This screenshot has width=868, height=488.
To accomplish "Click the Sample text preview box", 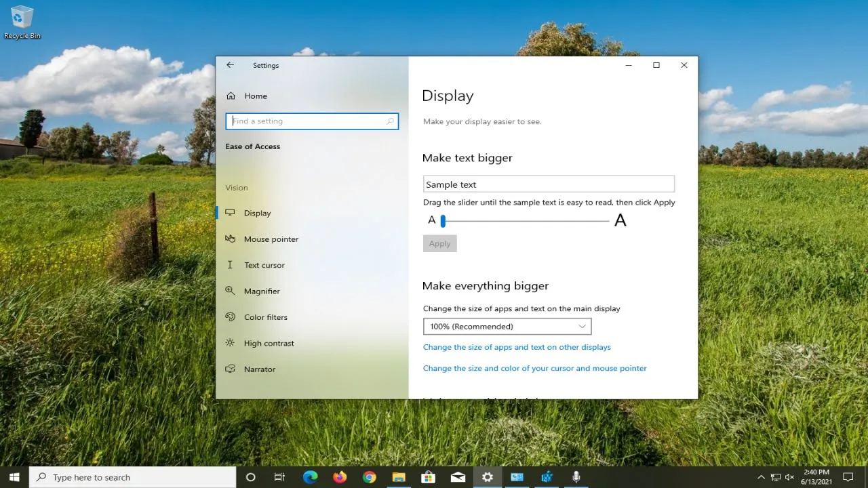I will tap(549, 184).
